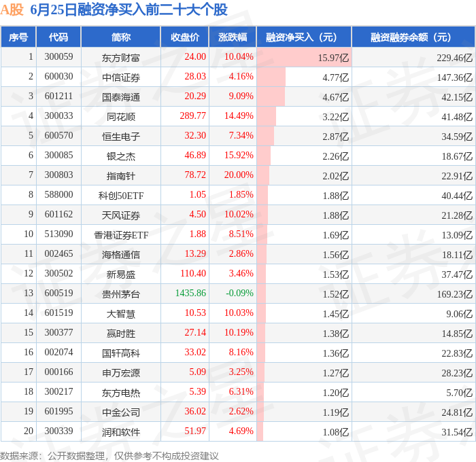The height and width of the screenshot is (462, 476).
Task: Click change percentage 10.19%
Action: pos(239,333)
